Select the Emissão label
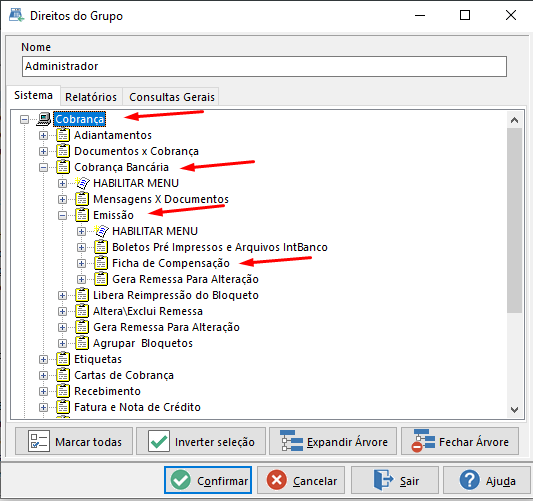The width and height of the screenshot is (533, 501). click(113, 215)
